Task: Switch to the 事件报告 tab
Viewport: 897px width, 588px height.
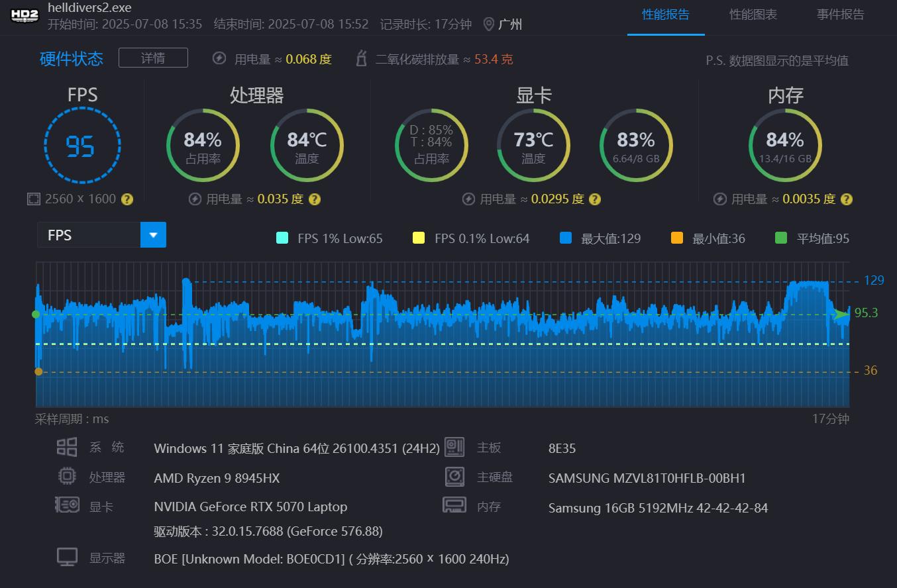Action: pyautogui.click(x=840, y=15)
